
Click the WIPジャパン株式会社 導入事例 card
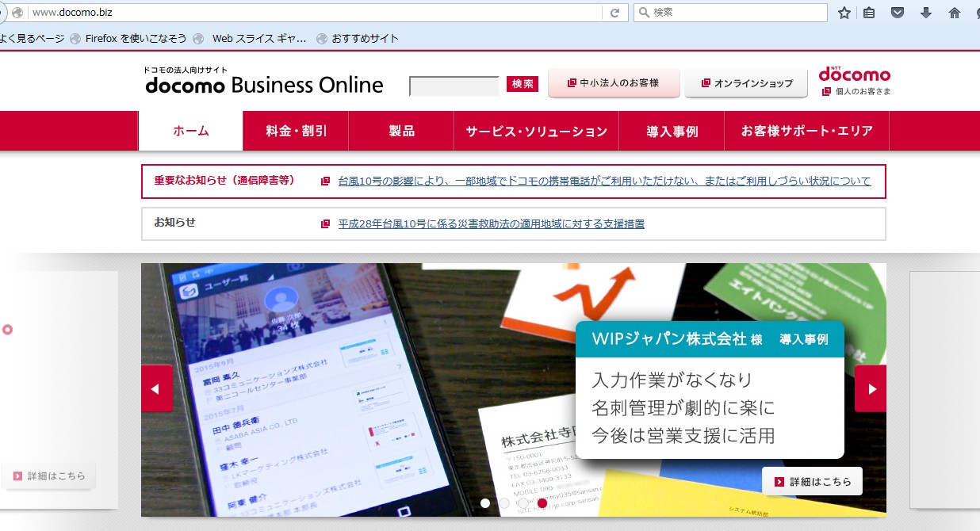710,389
